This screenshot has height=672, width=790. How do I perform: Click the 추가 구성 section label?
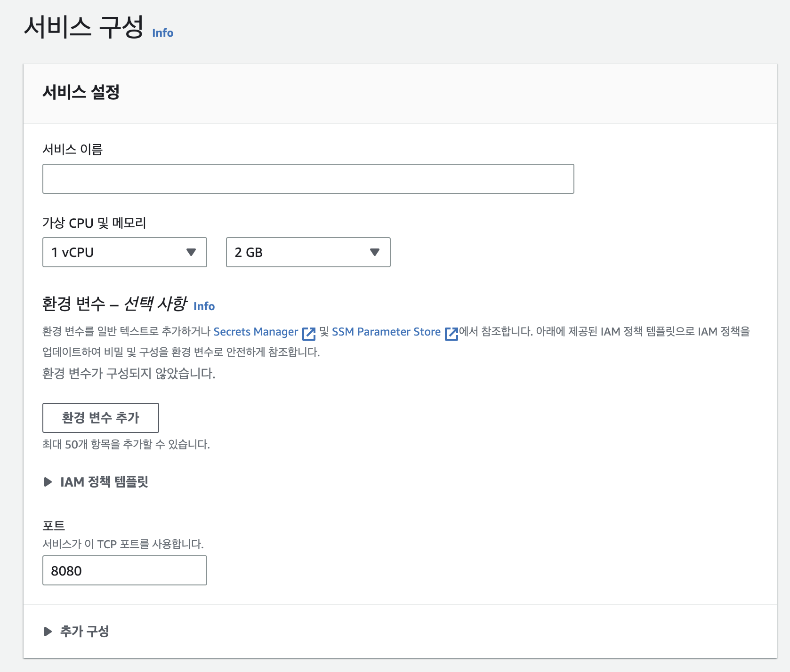click(85, 632)
